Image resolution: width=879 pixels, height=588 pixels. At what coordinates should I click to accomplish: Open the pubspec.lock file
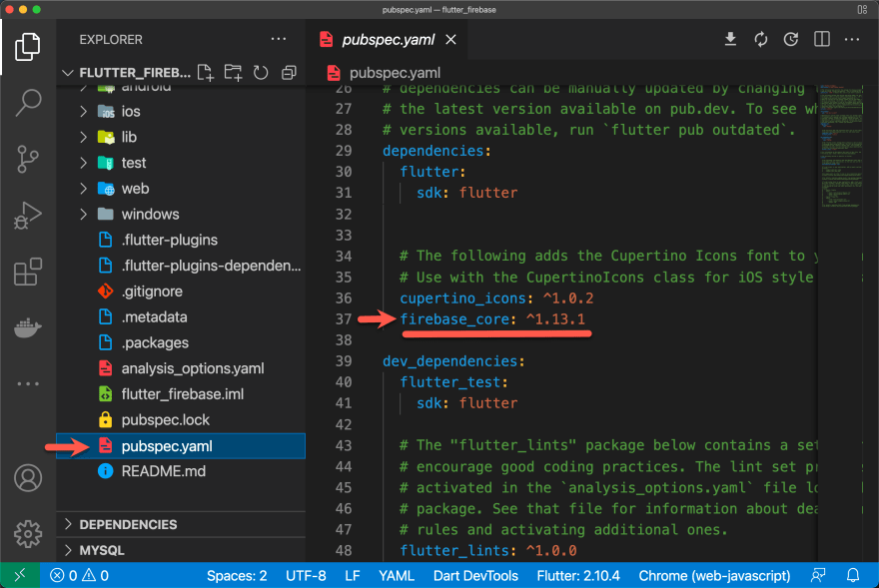tap(181, 420)
